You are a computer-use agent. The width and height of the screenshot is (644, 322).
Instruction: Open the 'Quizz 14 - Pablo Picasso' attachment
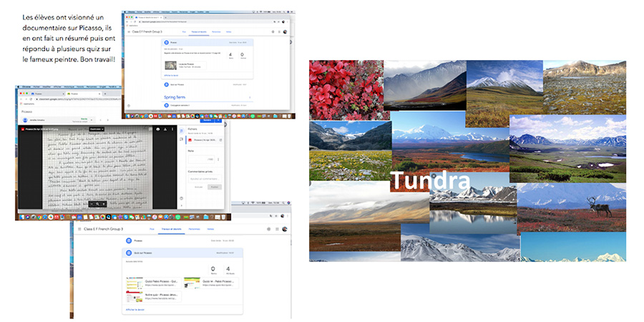pyautogui.click(x=211, y=283)
